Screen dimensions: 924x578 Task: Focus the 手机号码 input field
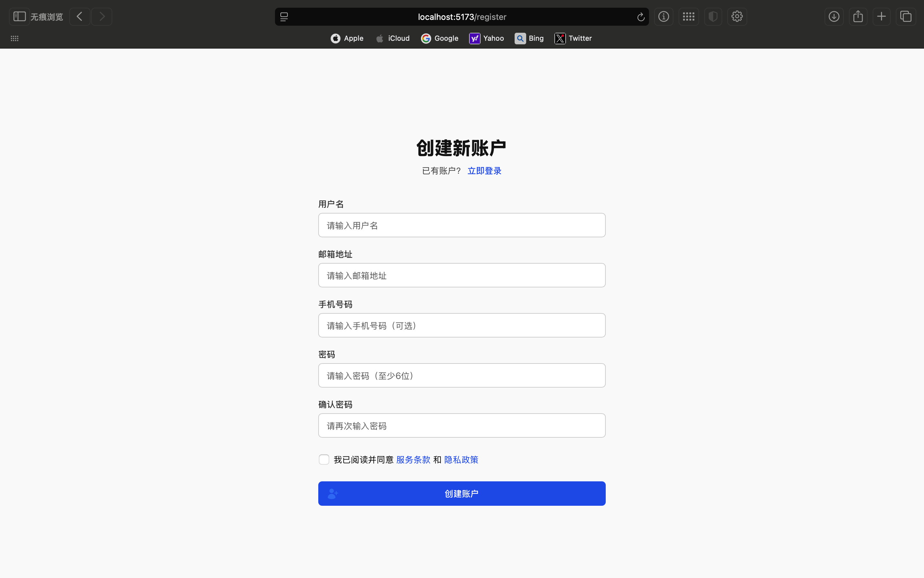coord(462,325)
